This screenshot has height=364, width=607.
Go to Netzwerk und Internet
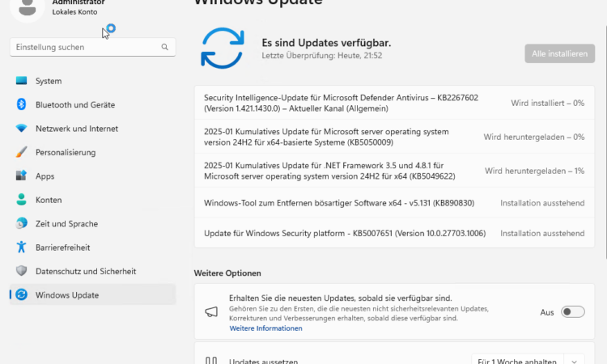pyautogui.click(x=93, y=128)
